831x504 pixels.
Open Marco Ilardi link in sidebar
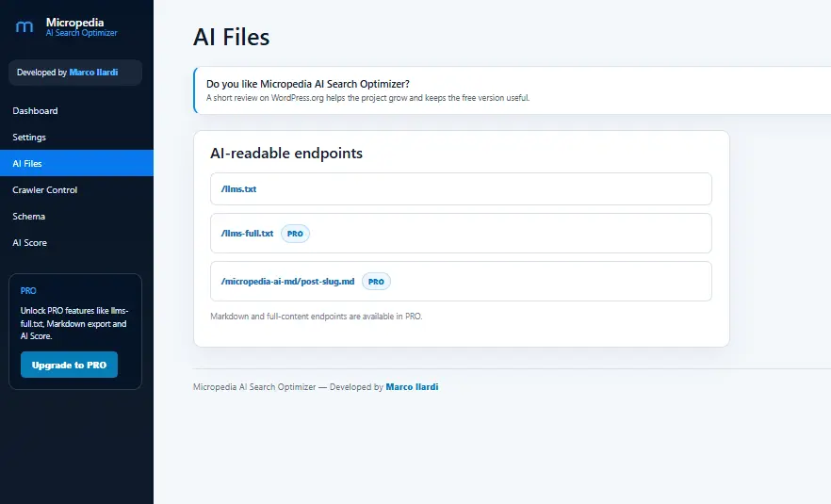point(93,73)
